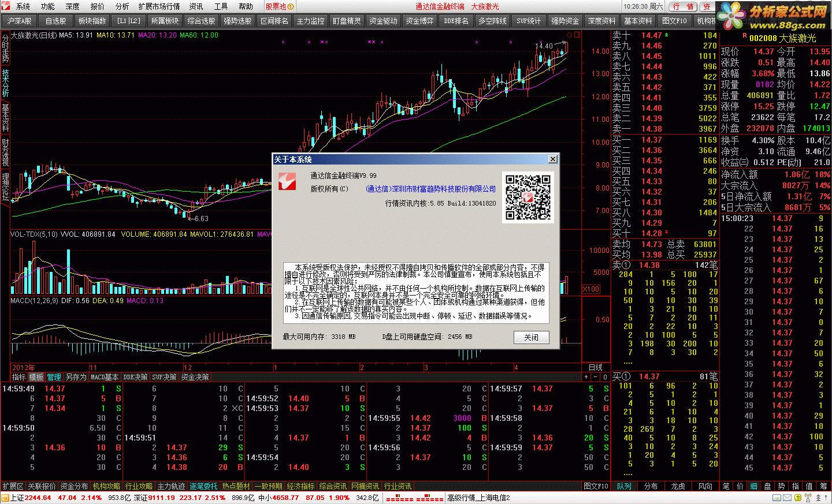
Task: Open the 分析 menu
Action: 122,6
